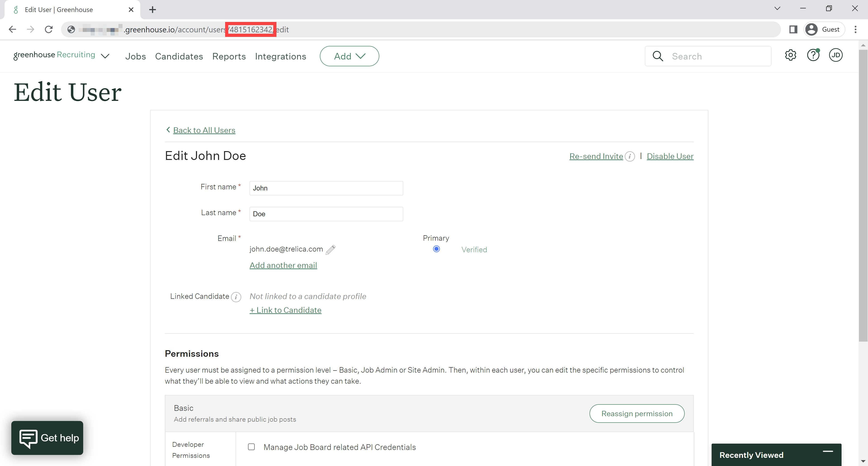Click the Verified status text
The height and width of the screenshot is (466, 868).
[x=474, y=250]
